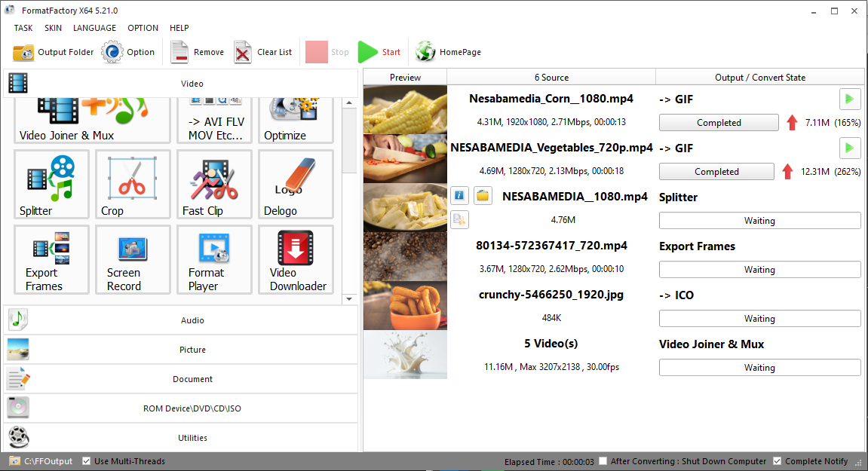
Task: Open the Splitter tool
Action: coord(51,185)
